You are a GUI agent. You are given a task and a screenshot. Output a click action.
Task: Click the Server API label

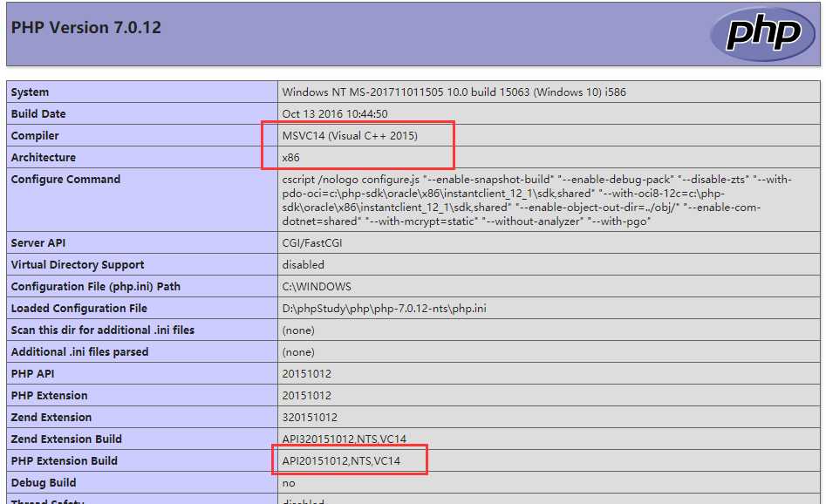pos(38,242)
